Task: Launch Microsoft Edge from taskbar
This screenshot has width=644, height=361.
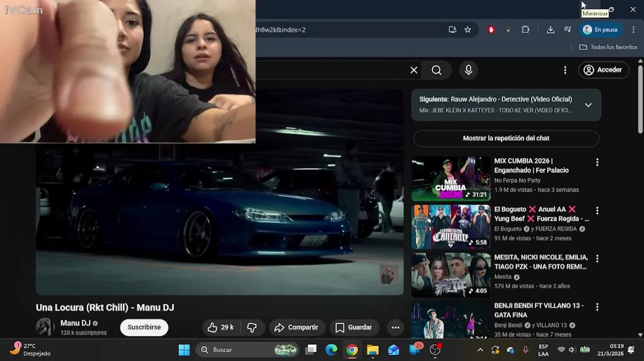Action: (332, 349)
